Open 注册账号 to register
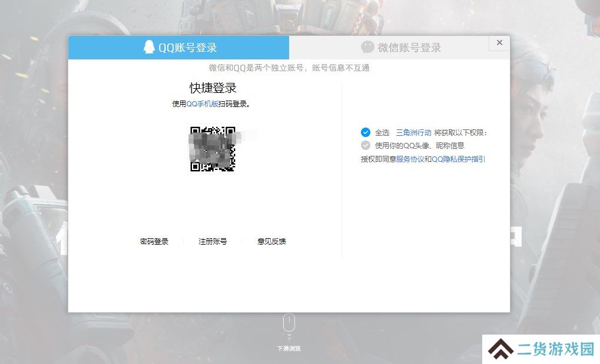This screenshot has width=600, height=364. tap(213, 241)
